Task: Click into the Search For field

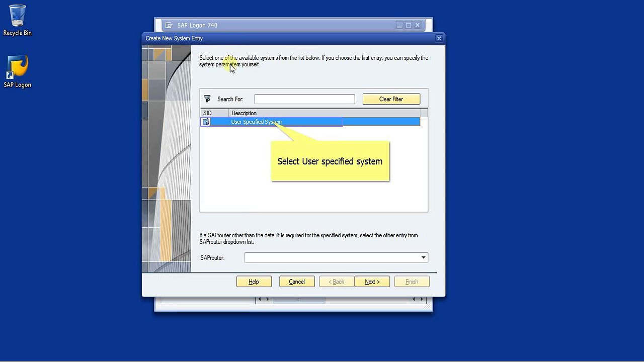Action: pos(304,99)
